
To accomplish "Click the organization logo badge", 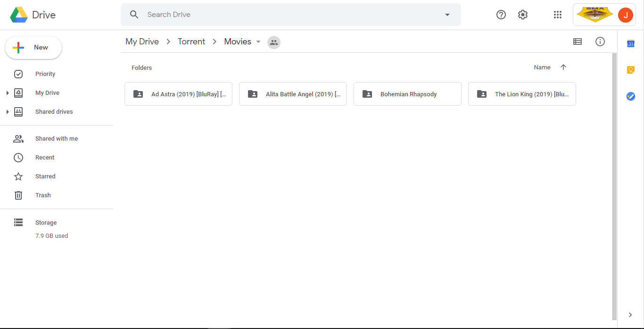I will click(595, 15).
